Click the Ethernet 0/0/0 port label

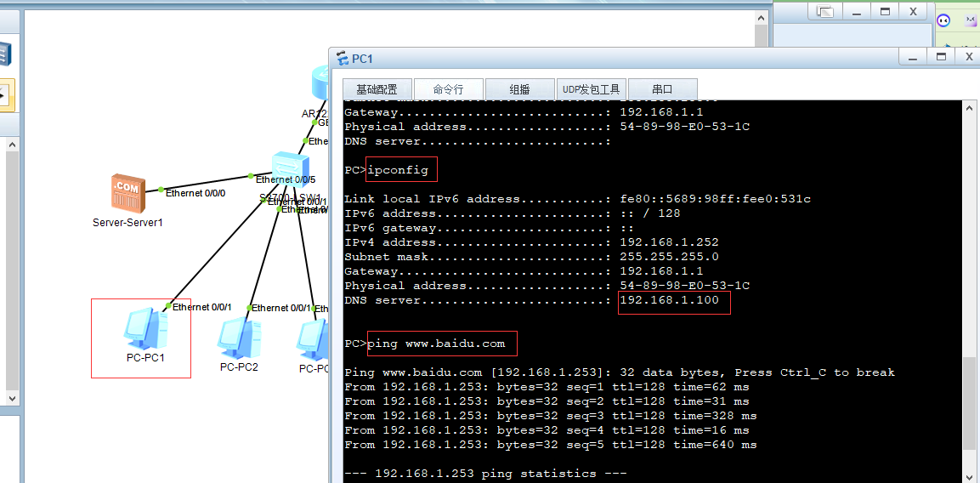click(195, 193)
